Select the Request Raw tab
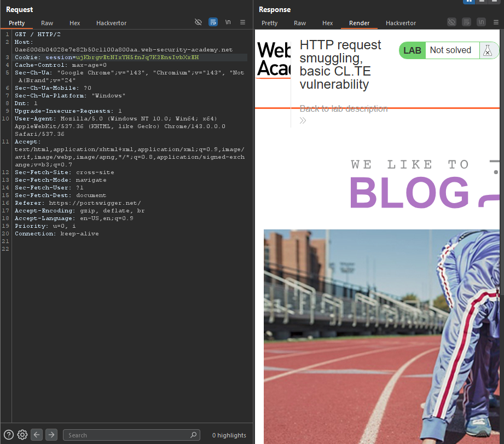The width and height of the screenshot is (504, 444). click(47, 23)
